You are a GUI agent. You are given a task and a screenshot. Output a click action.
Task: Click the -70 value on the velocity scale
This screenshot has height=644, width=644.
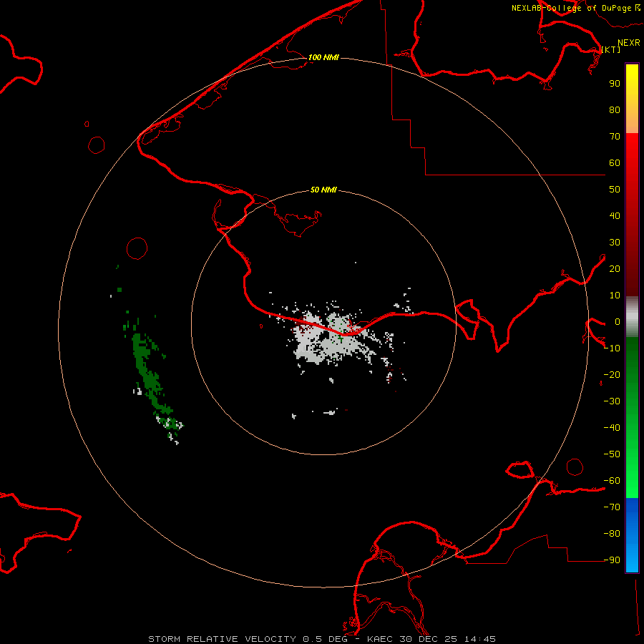click(612, 507)
